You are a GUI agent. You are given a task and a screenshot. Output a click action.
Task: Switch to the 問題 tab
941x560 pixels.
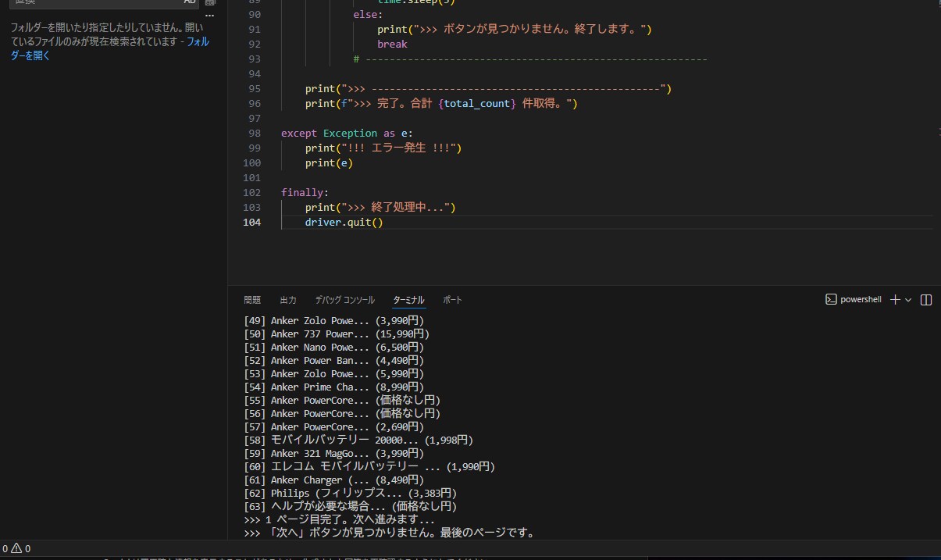tap(252, 300)
